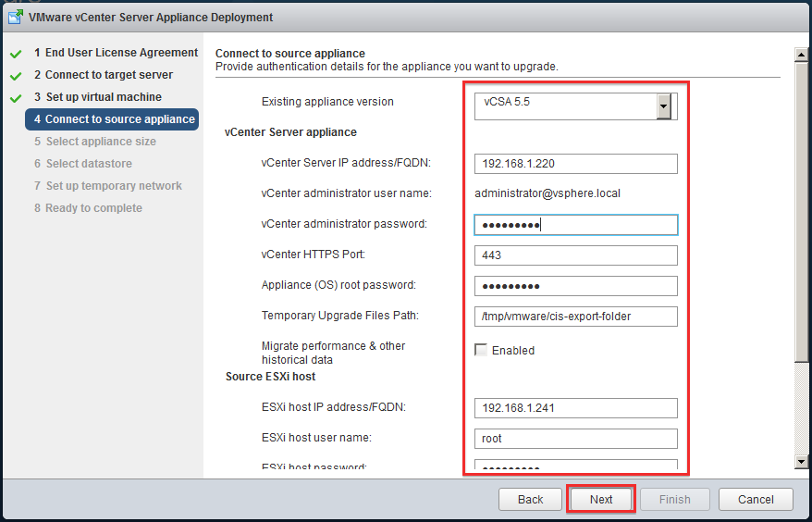Screen dimensions: 812x522
Task: Go to step 3 Set up virtual machine
Action: pyautogui.click(x=98, y=97)
